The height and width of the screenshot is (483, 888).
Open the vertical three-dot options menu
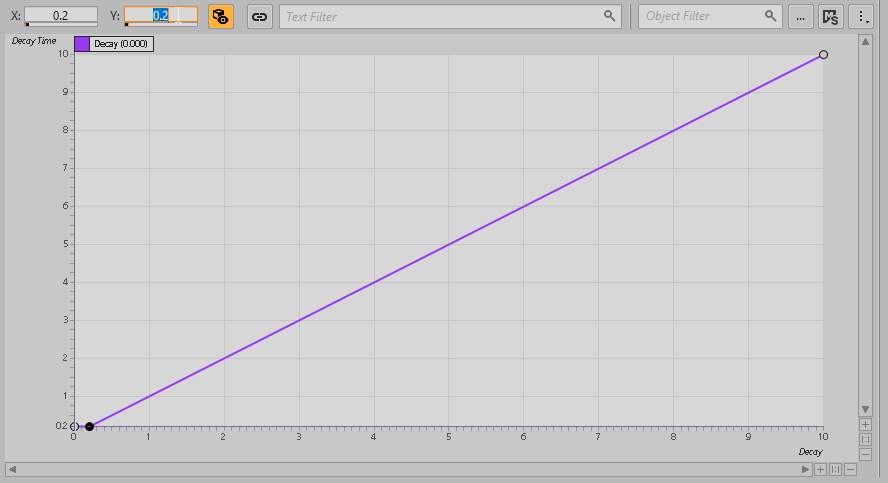coord(862,16)
